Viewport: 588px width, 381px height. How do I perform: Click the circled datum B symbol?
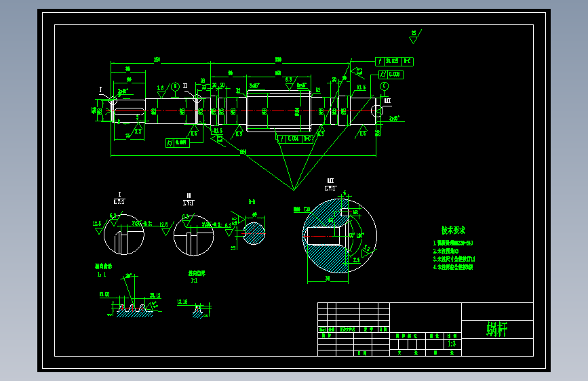(x=175, y=87)
